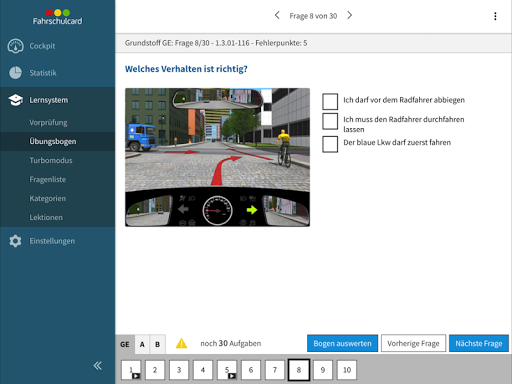Click the Nächste Frage button
This screenshot has width=512, height=384.
coord(479,343)
